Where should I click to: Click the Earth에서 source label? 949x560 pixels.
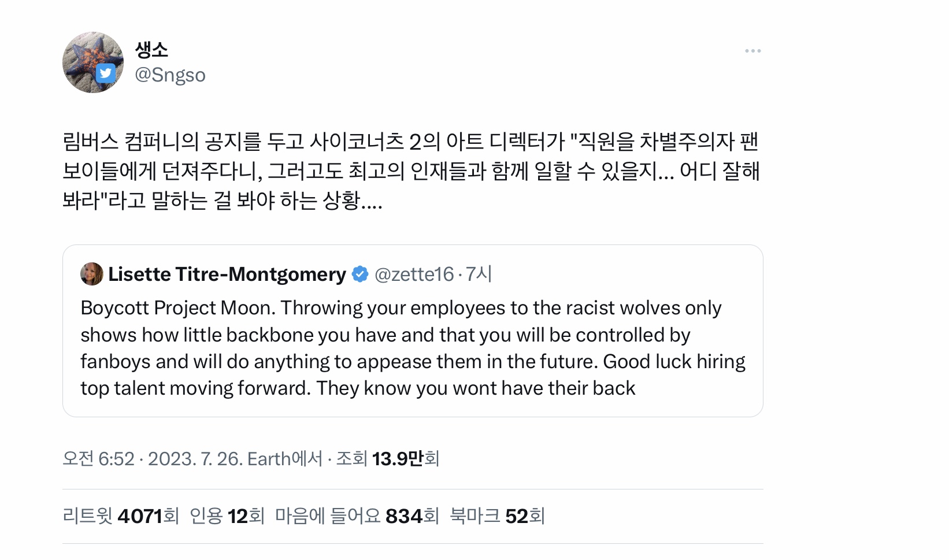(284, 459)
